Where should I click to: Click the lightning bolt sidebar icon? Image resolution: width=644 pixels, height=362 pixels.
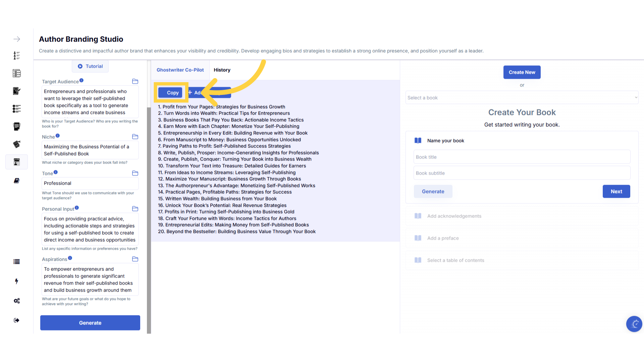pyautogui.click(x=16, y=281)
